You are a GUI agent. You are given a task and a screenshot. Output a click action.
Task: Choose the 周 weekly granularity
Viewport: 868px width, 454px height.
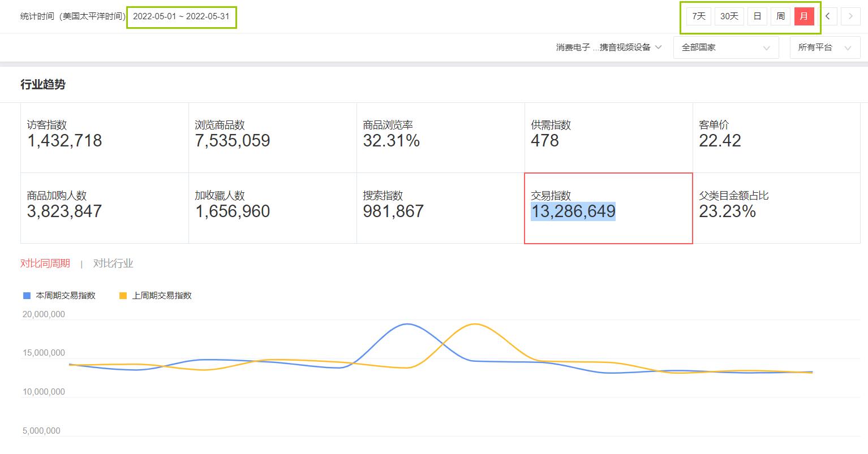tap(781, 16)
